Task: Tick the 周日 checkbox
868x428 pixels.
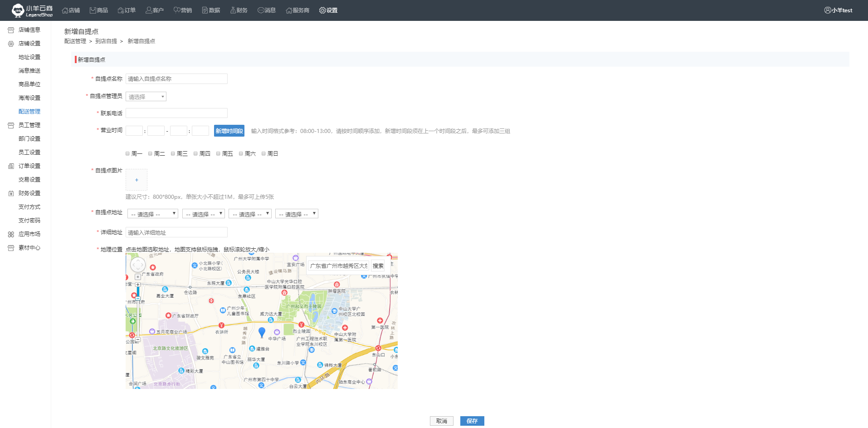Action: pyautogui.click(x=264, y=154)
